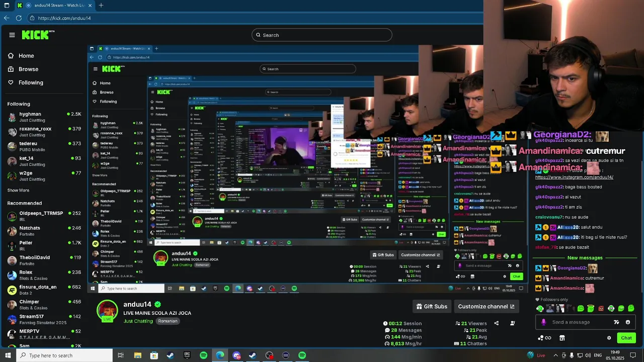Open Oldpeeps_TTRMSP recommended channel
The height and width of the screenshot is (362, 644).
click(x=44, y=216)
